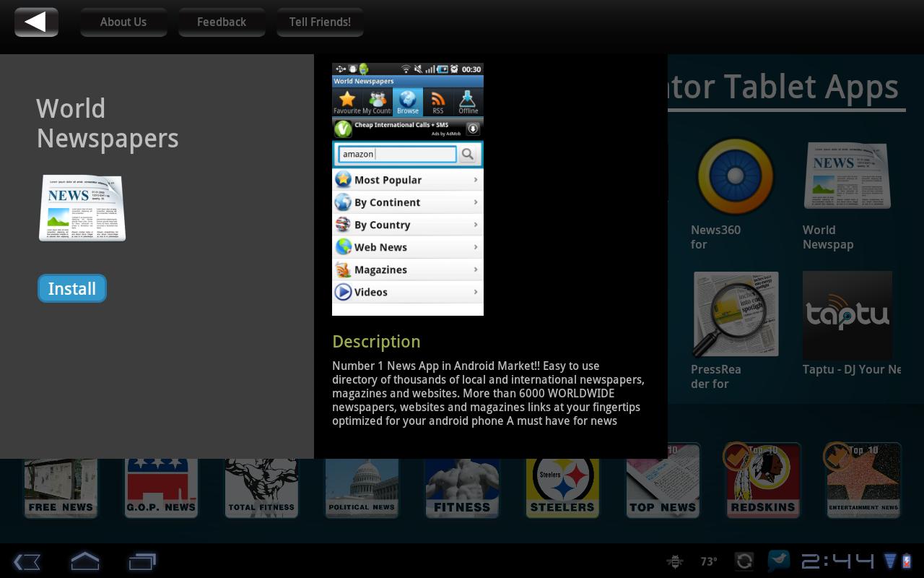Open the Free News category tile

point(61,487)
